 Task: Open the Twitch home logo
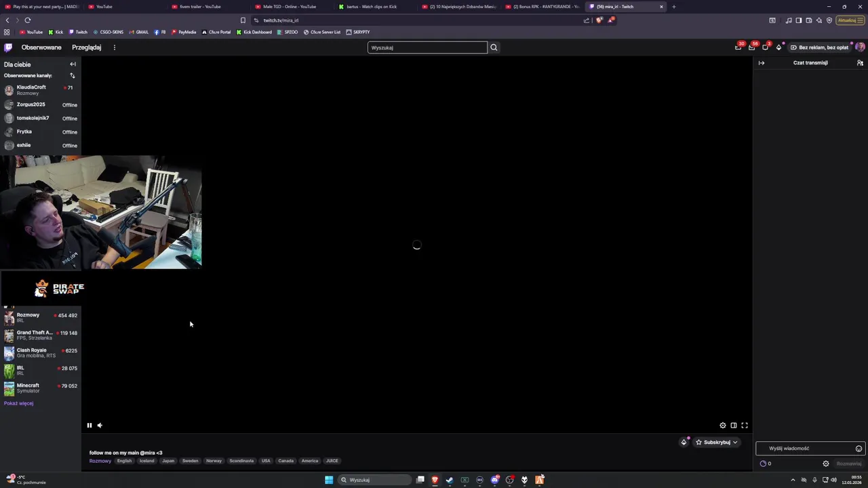coord(8,47)
